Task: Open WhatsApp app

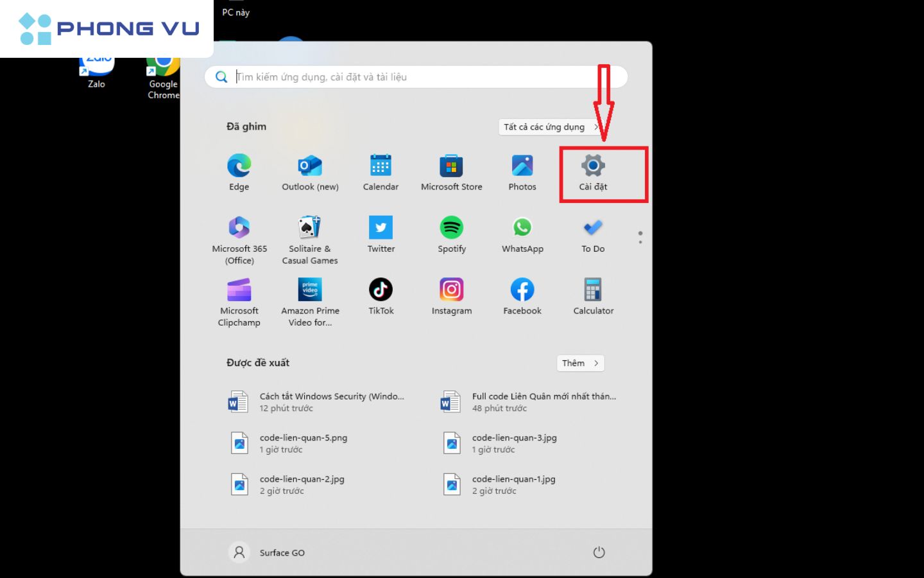Action: point(522,234)
